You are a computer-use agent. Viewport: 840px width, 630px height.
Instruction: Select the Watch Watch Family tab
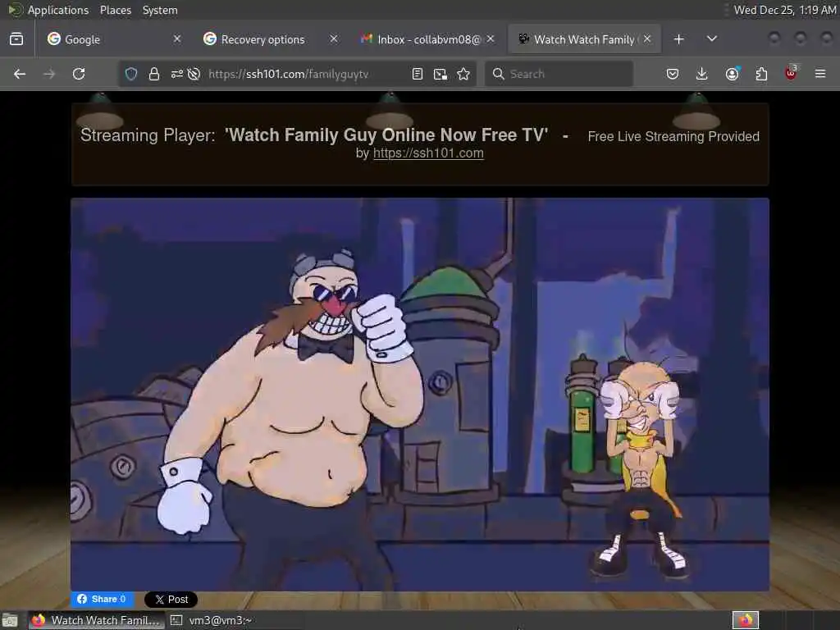[x=584, y=39]
